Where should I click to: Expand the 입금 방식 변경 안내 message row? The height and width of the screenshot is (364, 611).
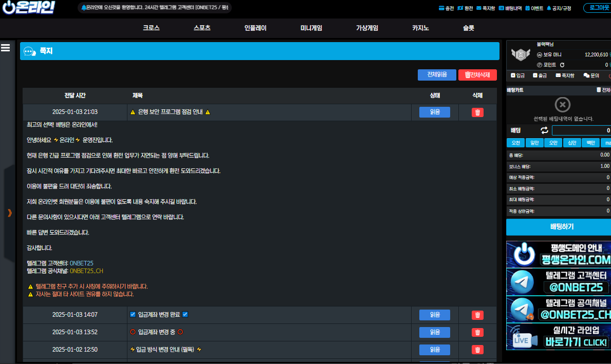[165, 350]
